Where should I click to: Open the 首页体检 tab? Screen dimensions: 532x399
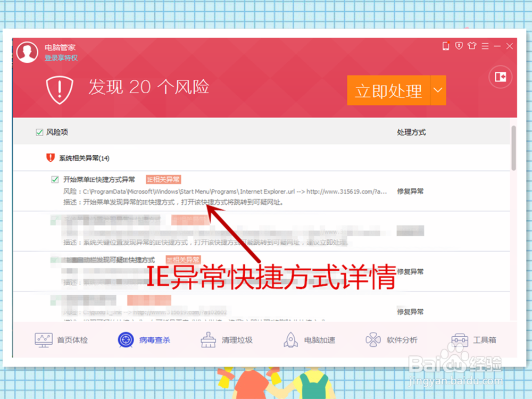pos(61,340)
